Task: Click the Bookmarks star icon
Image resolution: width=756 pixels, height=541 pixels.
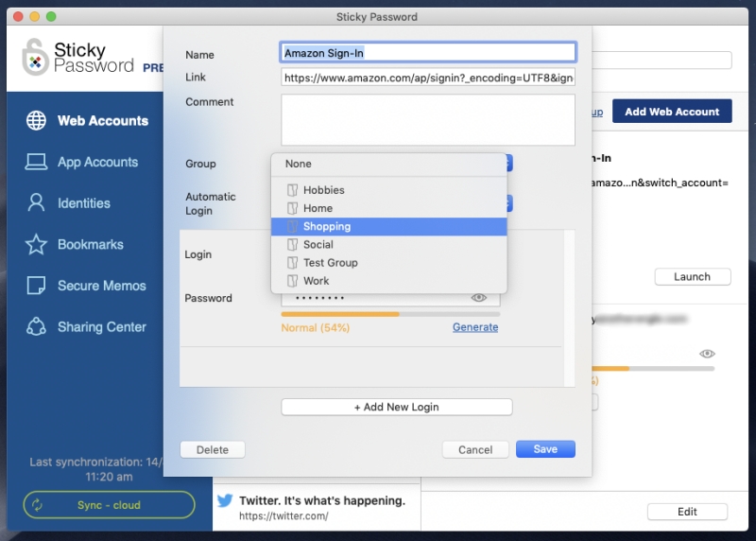Action: tap(36, 244)
